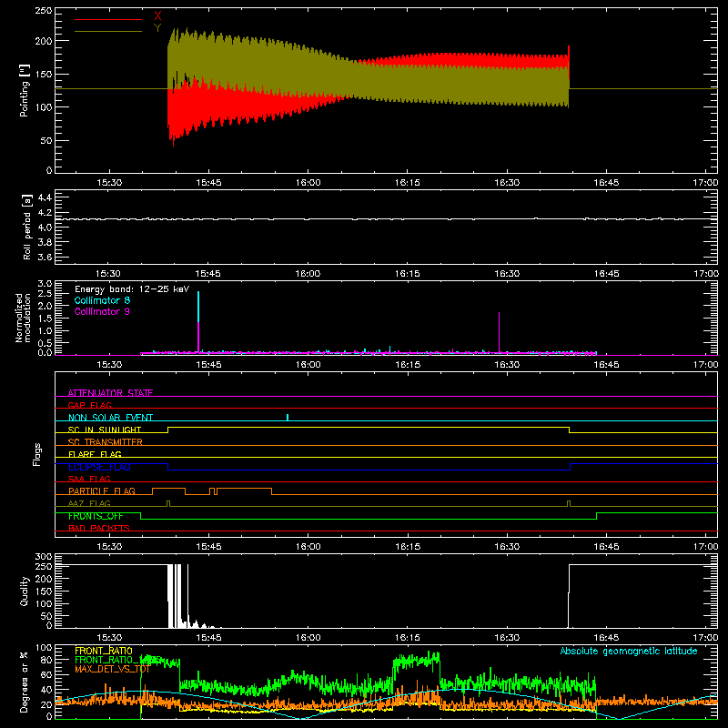Click the 300 tick on the Quality axis
This screenshot has width=728, height=728.
pos(44,557)
